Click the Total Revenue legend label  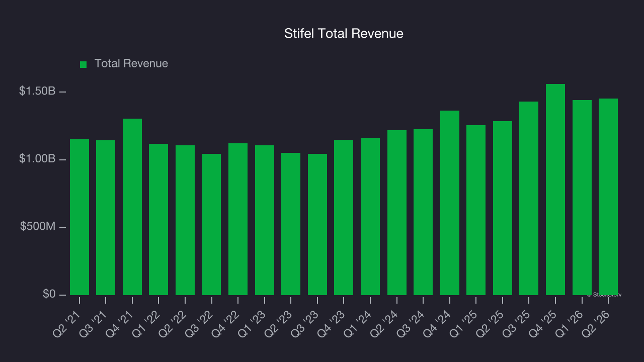(x=131, y=64)
